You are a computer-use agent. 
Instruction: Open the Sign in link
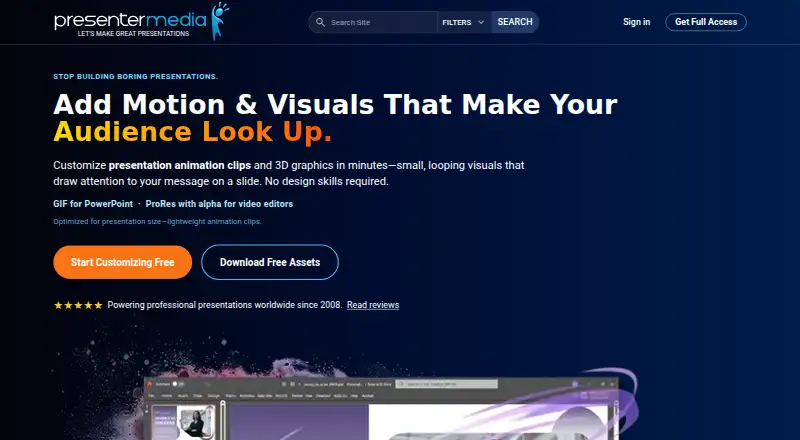(636, 22)
